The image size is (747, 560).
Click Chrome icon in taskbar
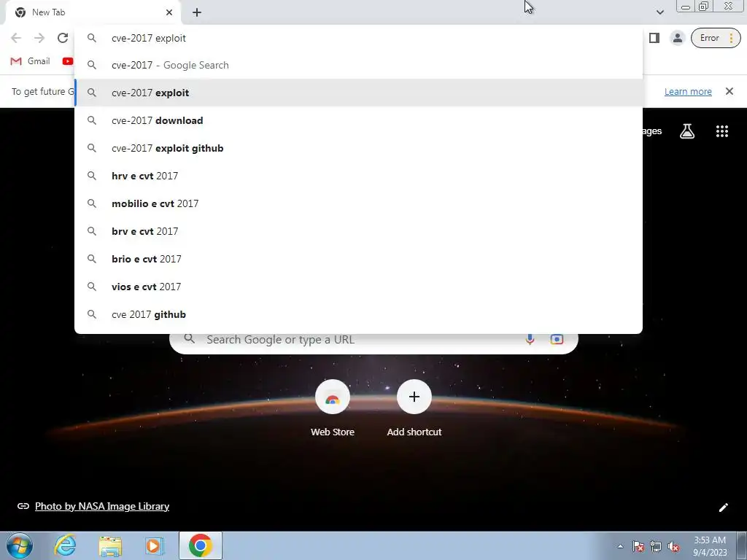click(200, 545)
